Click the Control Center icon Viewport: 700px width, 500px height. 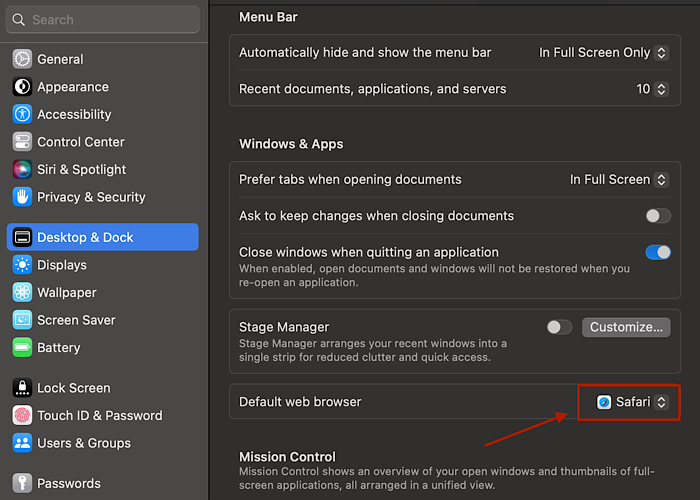(x=22, y=142)
